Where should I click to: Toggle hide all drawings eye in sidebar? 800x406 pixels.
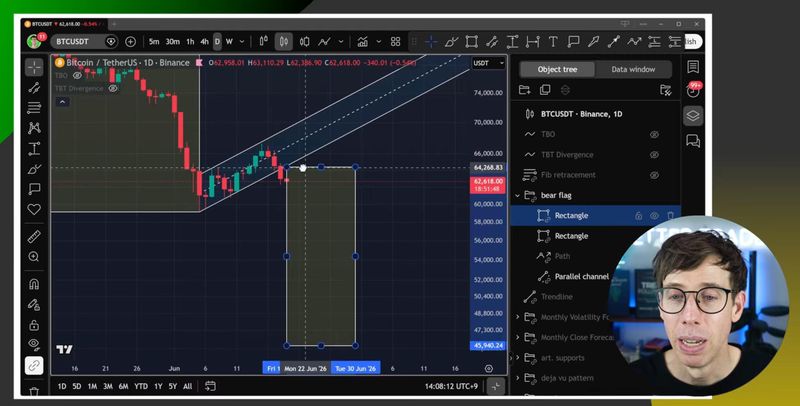(34, 344)
